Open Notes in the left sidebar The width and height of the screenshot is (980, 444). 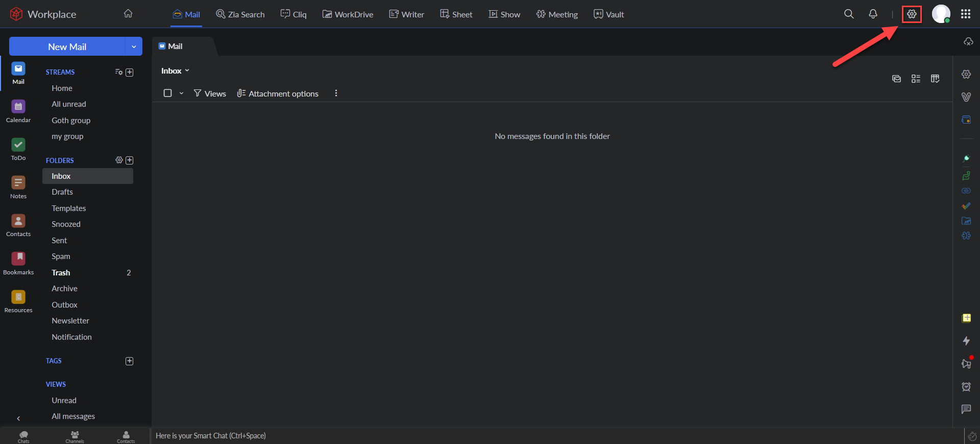pos(18,187)
